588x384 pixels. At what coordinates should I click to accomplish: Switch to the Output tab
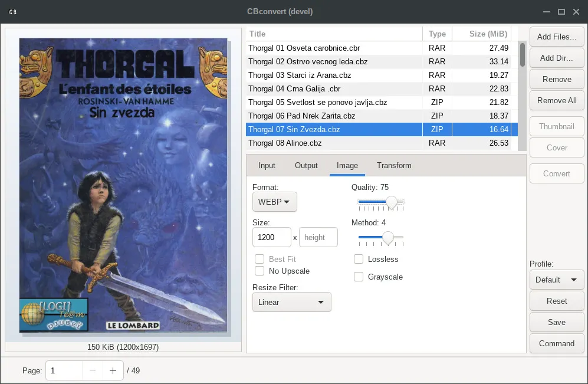click(x=306, y=165)
